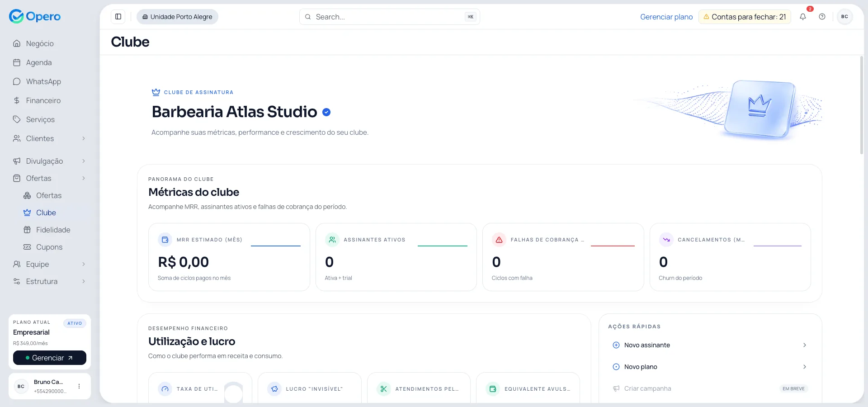This screenshot has width=868, height=407.
Task: Expand the Equipe submenu chevron
Action: pos(84,264)
